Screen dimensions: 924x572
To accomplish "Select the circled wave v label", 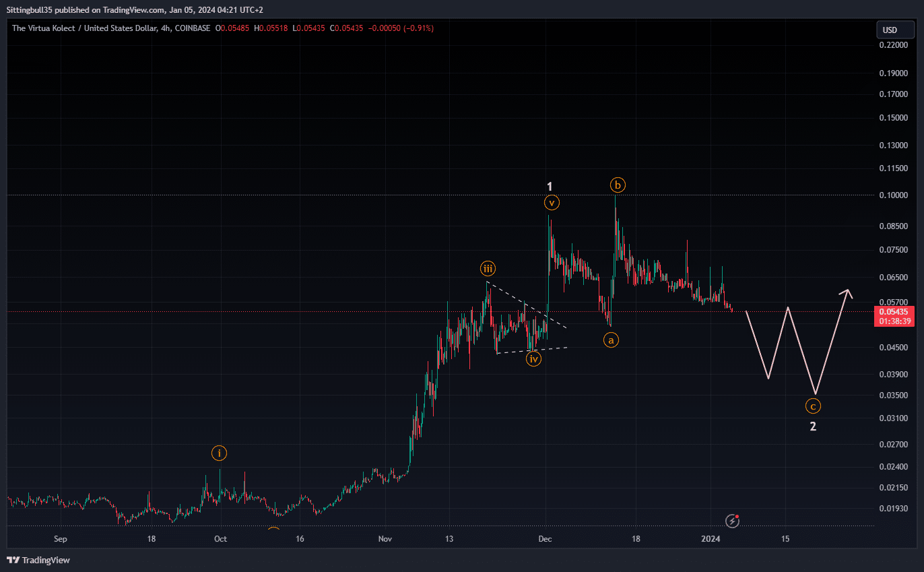I will click(x=552, y=202).
